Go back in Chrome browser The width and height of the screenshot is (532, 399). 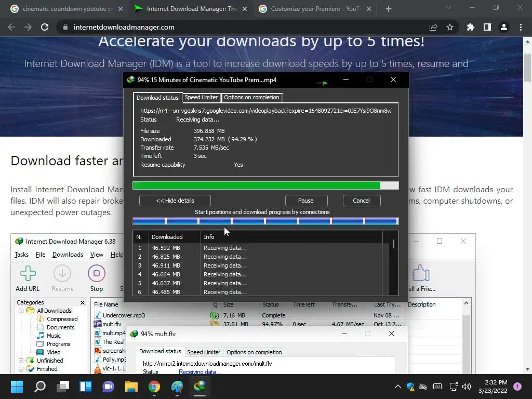tap(11, 27)
